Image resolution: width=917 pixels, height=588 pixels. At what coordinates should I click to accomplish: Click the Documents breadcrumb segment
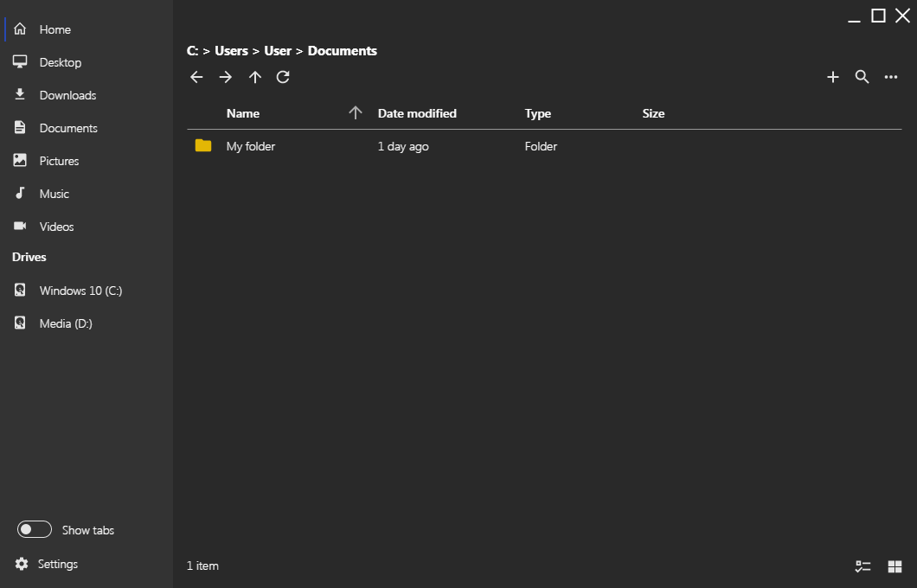pyautogui.click(x=342, y=51)
